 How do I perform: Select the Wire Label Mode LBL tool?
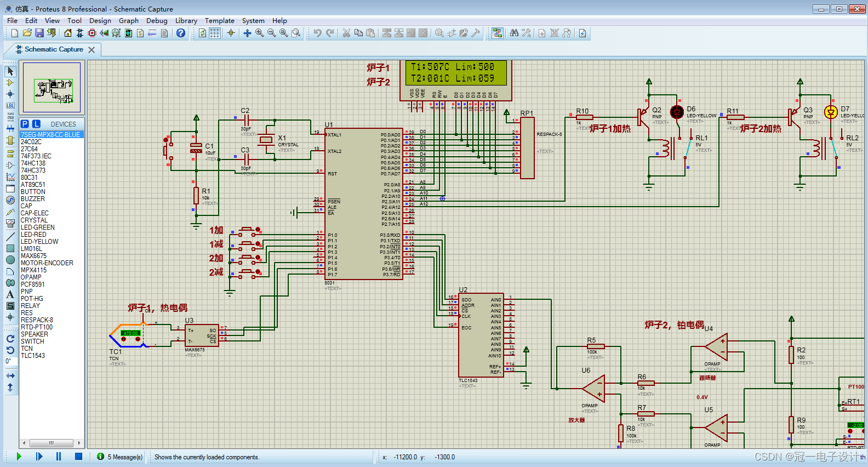pyautogui.click(x=10, y=105)
